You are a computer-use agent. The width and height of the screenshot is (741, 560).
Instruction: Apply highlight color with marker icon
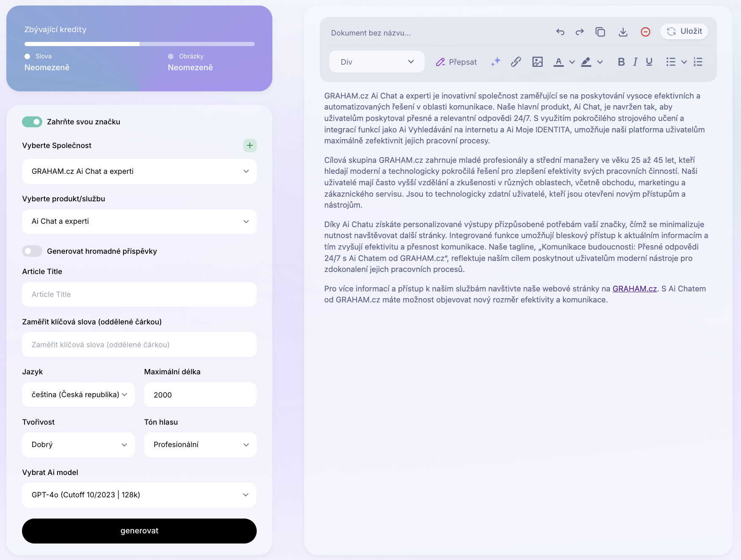click(586, 62)
